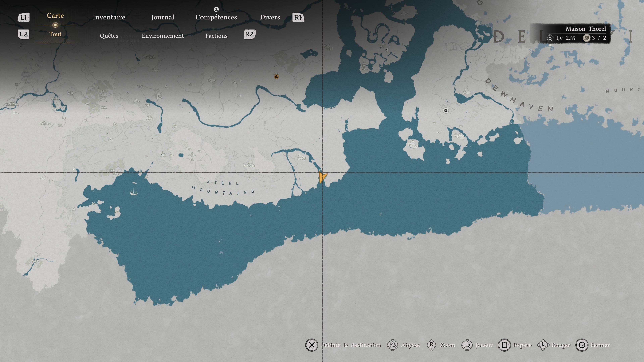The height and width of the screenshot is (362, 644).
Task: Open the Divers tab
Action: (270, 17)
